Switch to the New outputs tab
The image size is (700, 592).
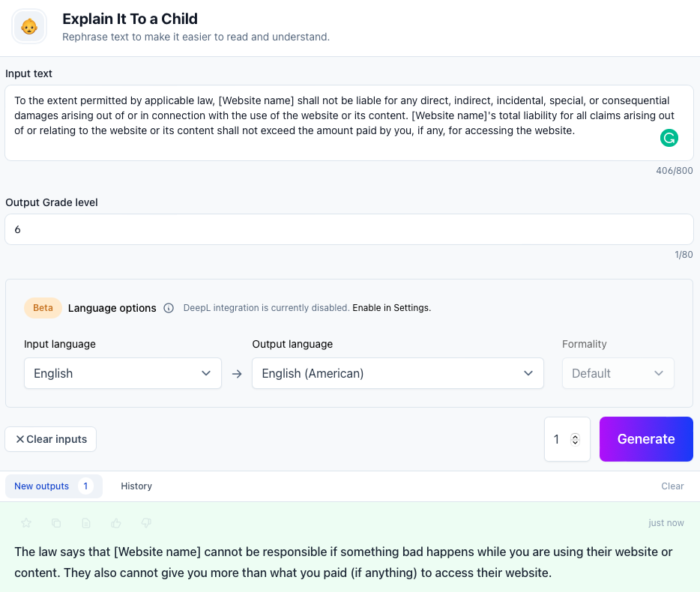[x=53, y=486]
